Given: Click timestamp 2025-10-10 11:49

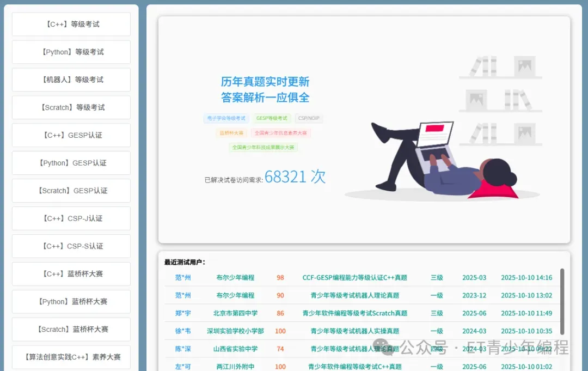Looking at the screenshot, I should coord(526,313).
